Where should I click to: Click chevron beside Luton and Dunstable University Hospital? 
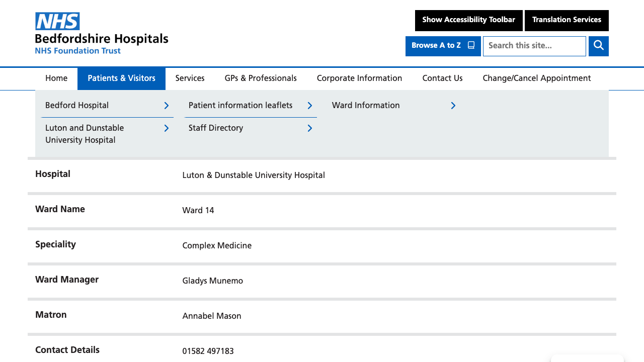(166, 129)
